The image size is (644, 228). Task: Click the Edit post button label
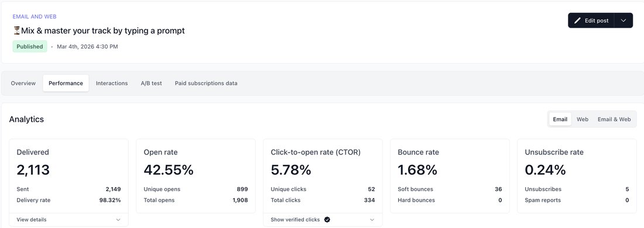pos(597,20)
